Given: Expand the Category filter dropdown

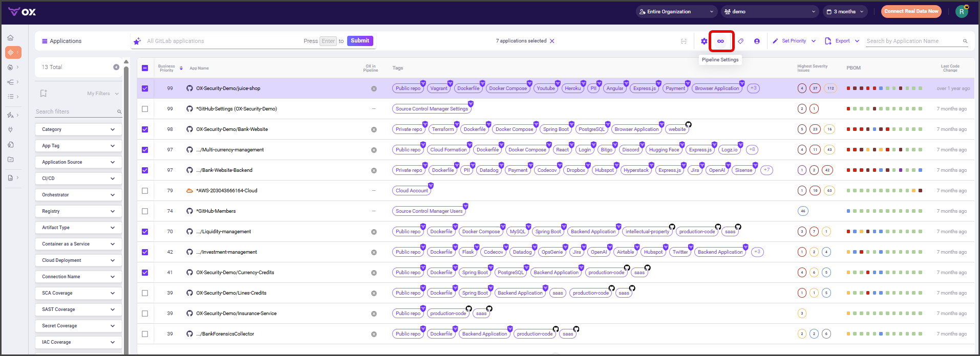Looking at the screenshot, I should point(78,129).
